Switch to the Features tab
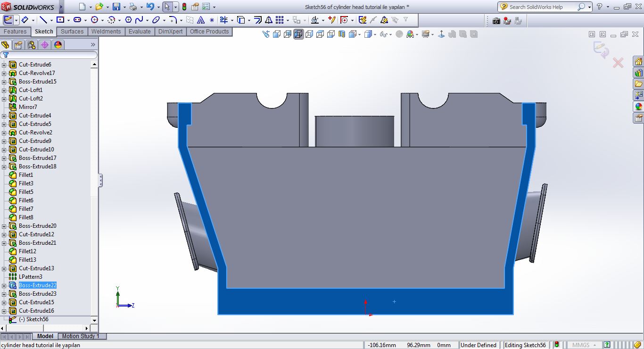 coord(15,32)
